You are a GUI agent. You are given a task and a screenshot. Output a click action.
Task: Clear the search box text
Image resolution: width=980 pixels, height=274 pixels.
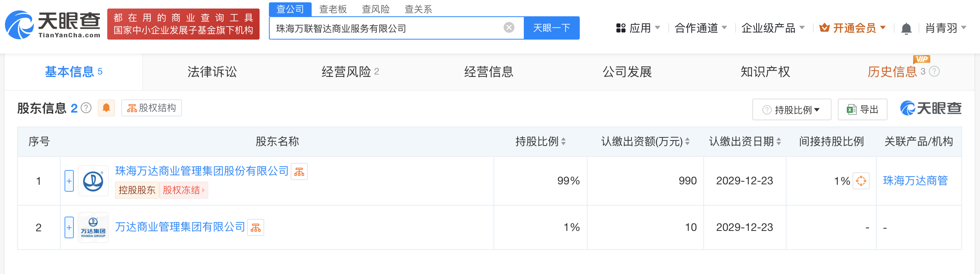[x=509, y=28]
